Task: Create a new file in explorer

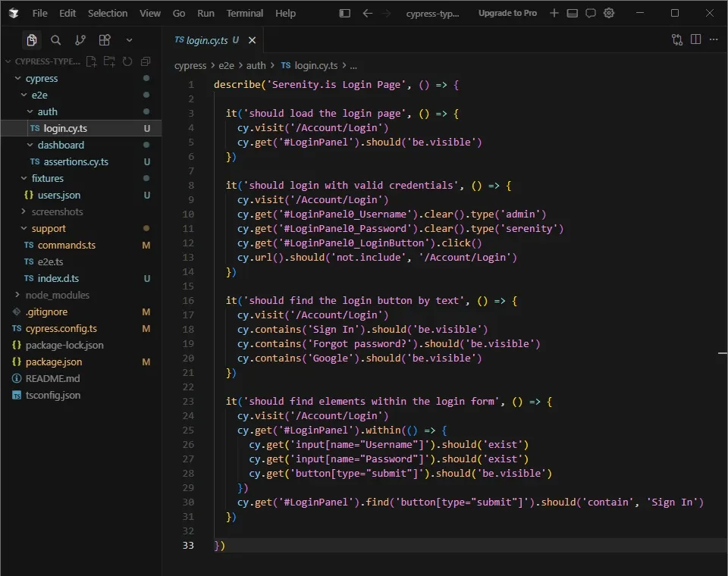Action: 92,61
